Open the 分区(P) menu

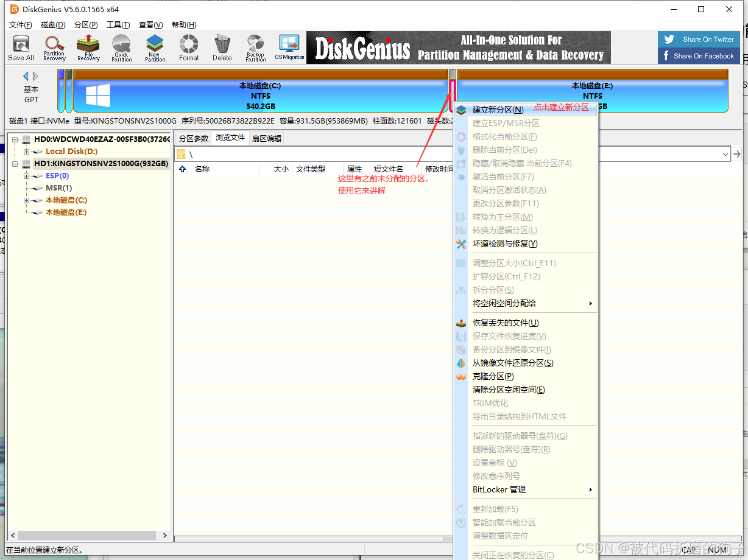[86, 25]
